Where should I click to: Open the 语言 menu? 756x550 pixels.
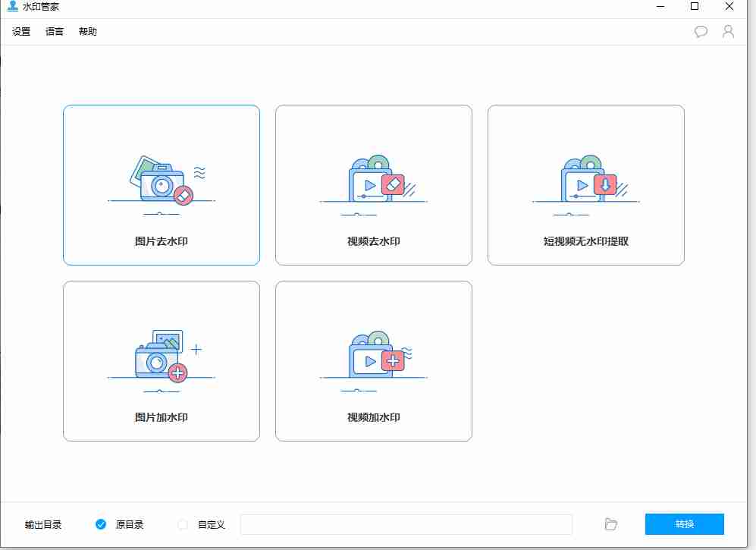(54, 31)
